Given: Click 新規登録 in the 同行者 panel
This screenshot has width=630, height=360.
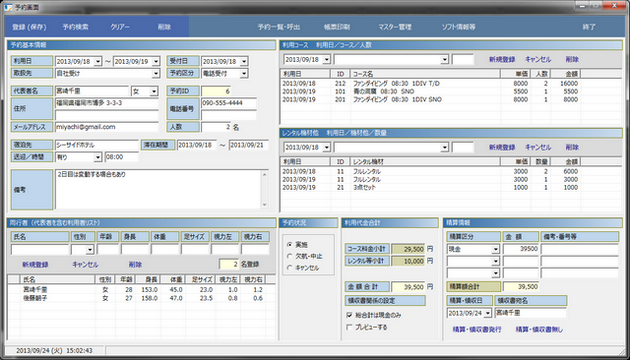Looking at the screenshot, I should coord(35,265).
